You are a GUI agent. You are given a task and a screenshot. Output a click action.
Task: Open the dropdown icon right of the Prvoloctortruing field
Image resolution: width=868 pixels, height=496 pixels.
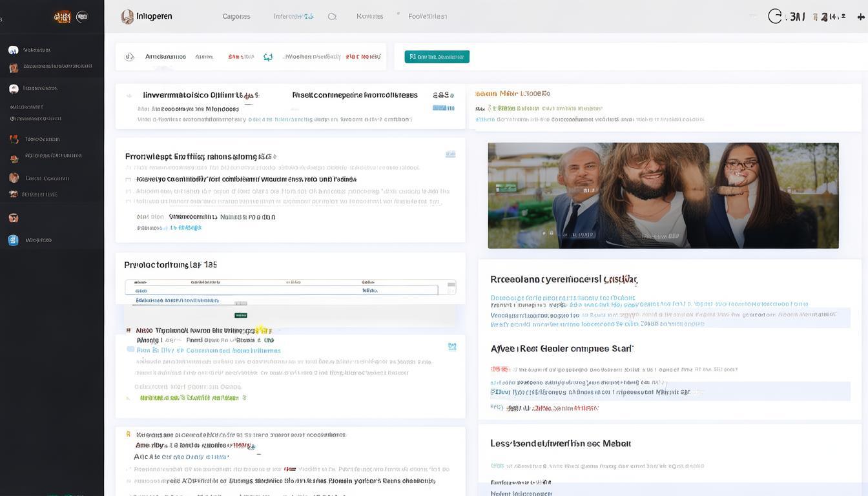point(451,286)
